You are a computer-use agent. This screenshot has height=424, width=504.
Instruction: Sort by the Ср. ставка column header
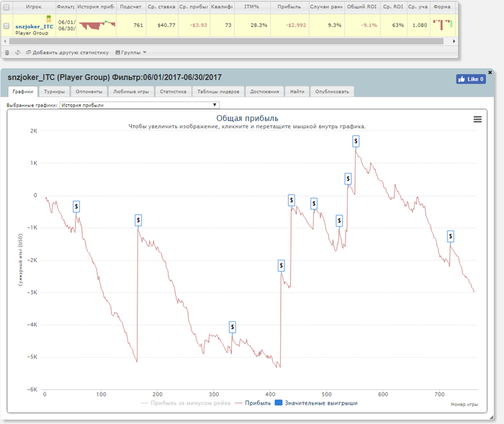click(162, 6)
